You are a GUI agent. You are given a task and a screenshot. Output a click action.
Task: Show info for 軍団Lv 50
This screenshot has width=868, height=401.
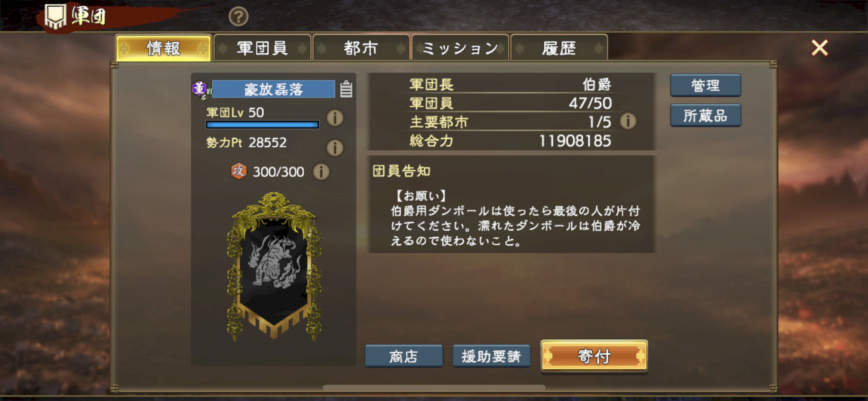[x=335, y=117]
